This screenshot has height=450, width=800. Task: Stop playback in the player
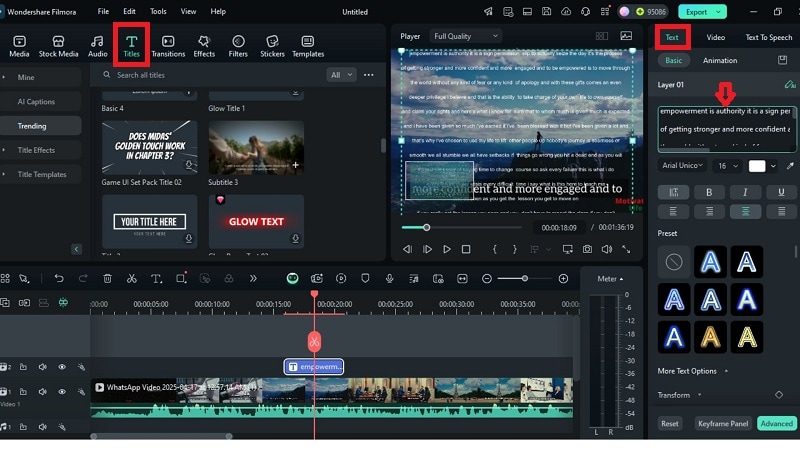[x=466, y=249]
